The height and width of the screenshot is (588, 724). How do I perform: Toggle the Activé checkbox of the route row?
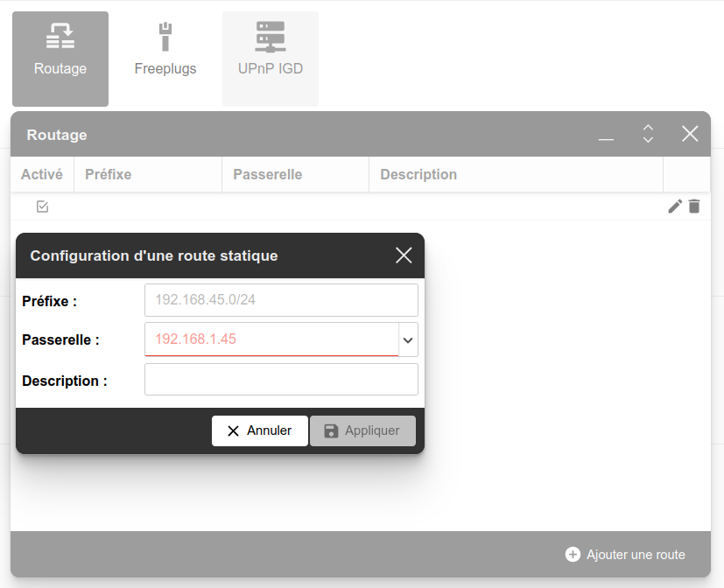point(43,206)
